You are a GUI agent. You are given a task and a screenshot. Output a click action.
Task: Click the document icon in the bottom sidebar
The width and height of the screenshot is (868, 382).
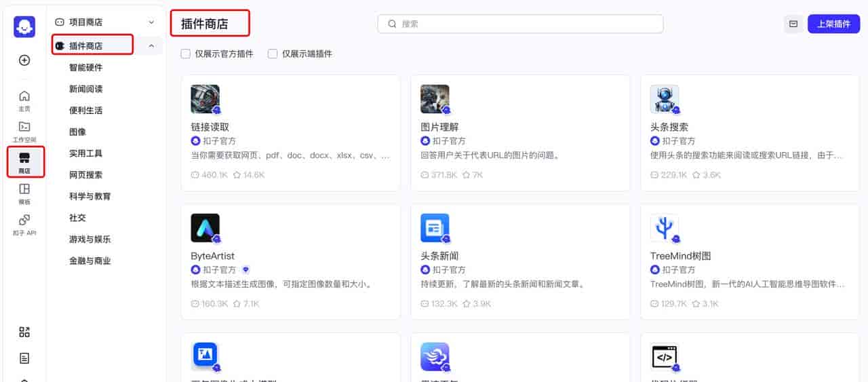[x=24, y=358]
